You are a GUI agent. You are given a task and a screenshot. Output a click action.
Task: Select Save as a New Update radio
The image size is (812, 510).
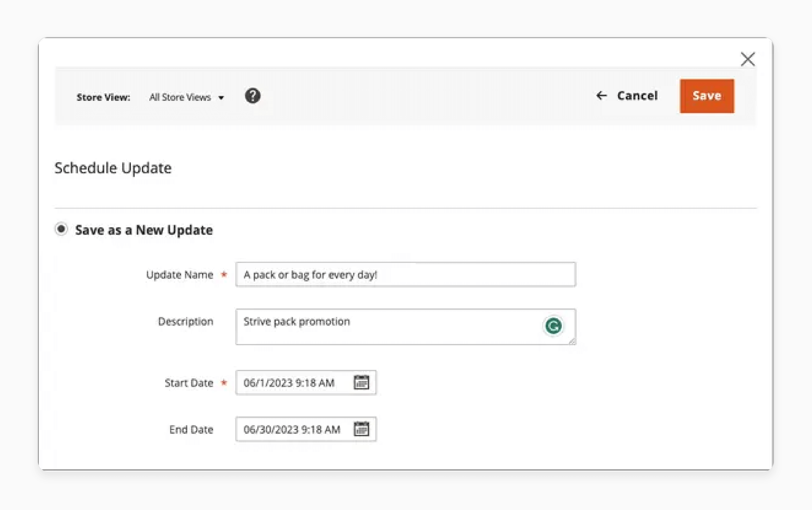pyautogui.click(x=61, y=229)
